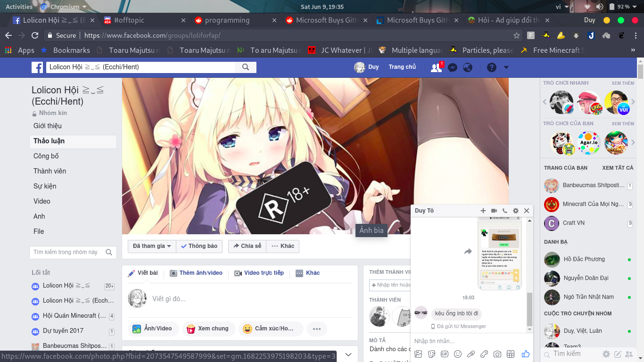This screenshot has width=644, height=362.
Task: Open Messenger from the Facebook top bar
Action: [452, 67]
